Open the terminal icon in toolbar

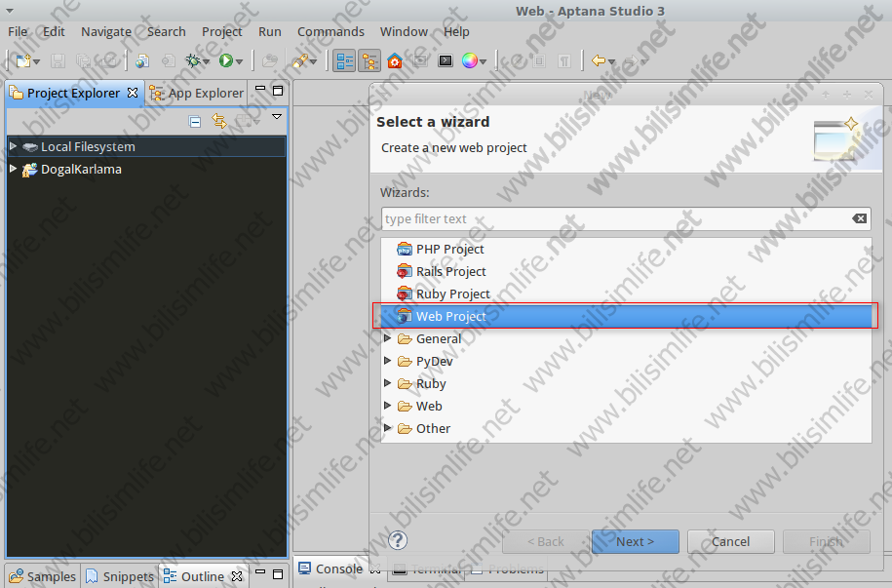446,60
